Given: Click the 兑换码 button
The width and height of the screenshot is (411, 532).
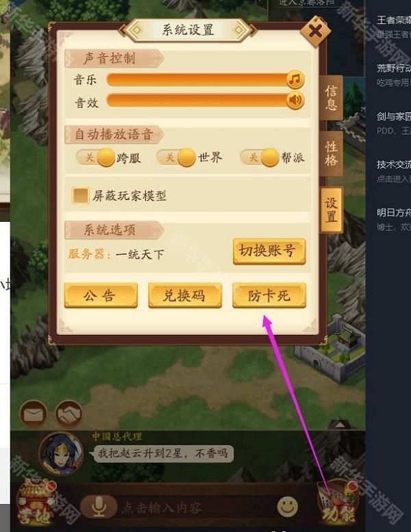Looking at the screenshot, I should tap(185, 296).
